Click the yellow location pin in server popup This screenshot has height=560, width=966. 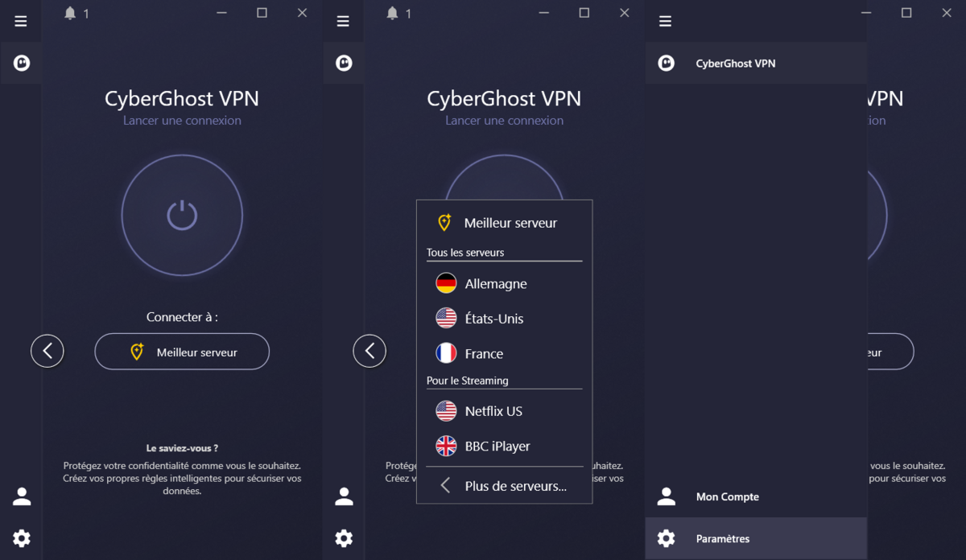click(x=444, y=223)
